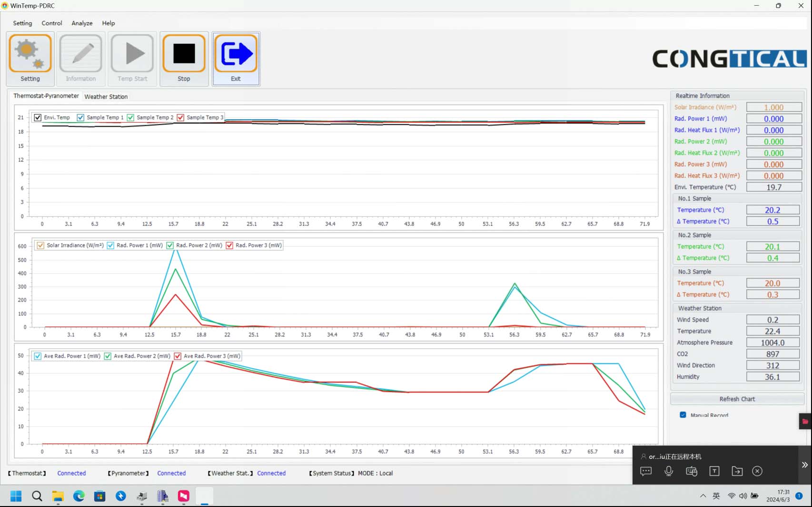Open the Setting menu
The image size is (812, 507).
point(22,23)
